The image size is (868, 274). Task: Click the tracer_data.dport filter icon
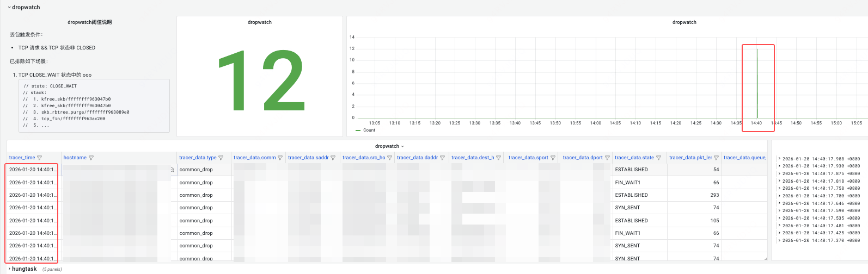[607, 158]
